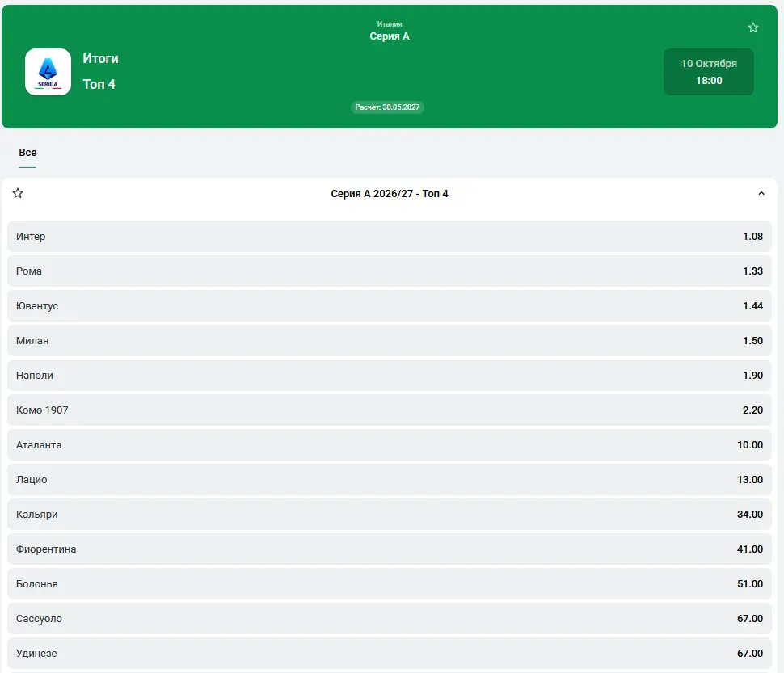Toggle favorite star beside Серия А 2026/27 market
Screen dimensions: 784x673
(x=18, y=193)
